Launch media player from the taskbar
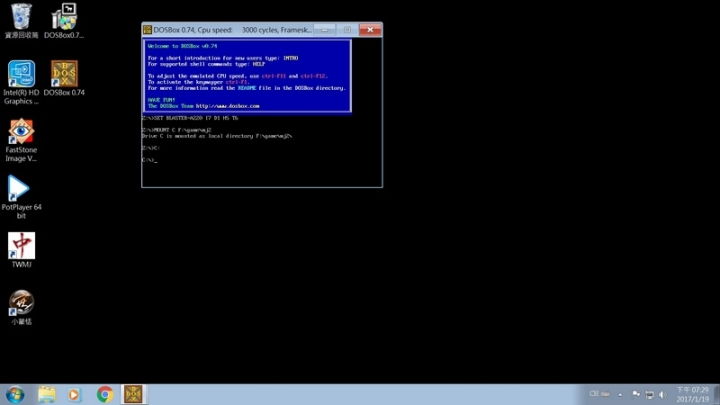The height and width of the screenshot is (405, 720). pos(74,394)
